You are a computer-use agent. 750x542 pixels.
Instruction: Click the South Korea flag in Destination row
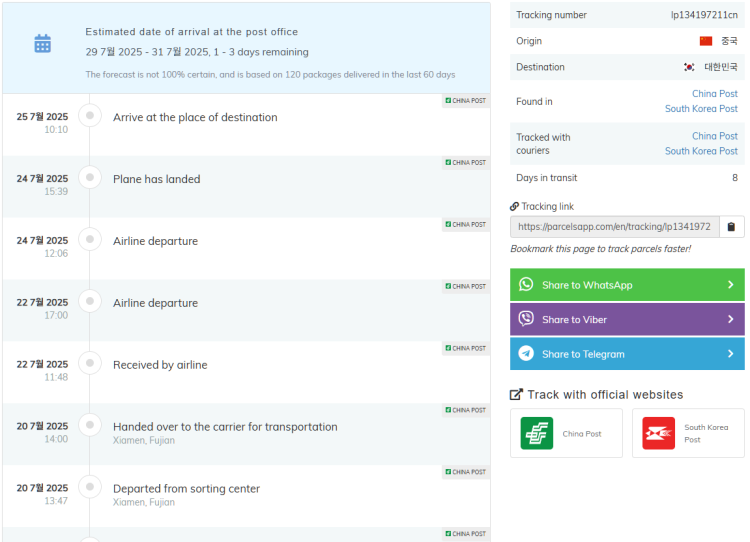[x=689, y=67]
